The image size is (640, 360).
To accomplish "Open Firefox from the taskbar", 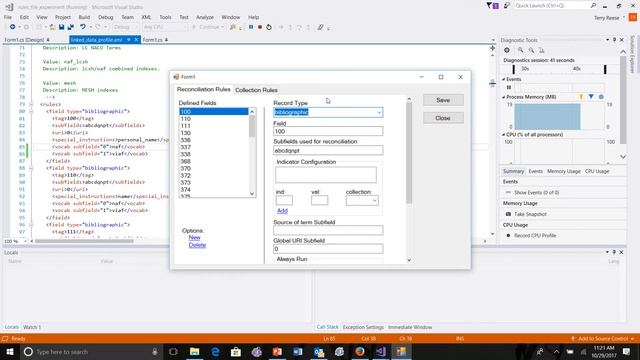I will (x=360, y=351).
